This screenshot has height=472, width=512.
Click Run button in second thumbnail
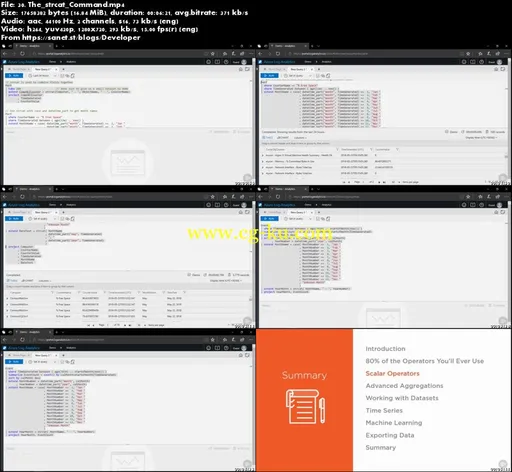tap(269, 76)
